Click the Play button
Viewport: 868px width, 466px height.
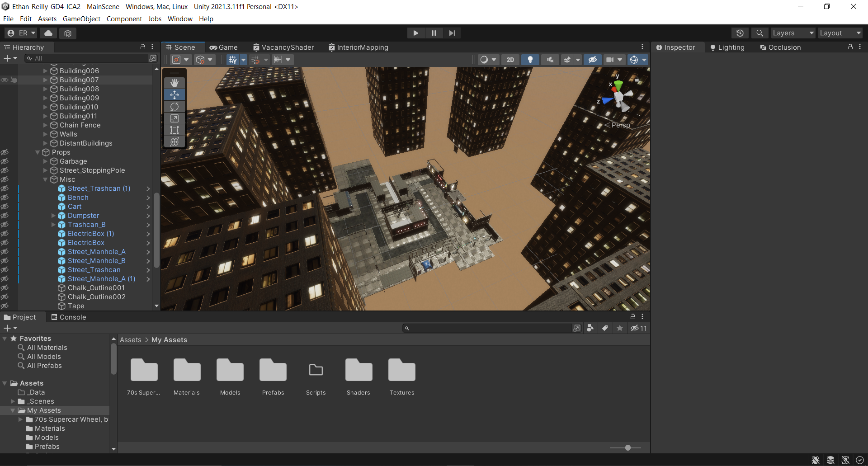415,33
